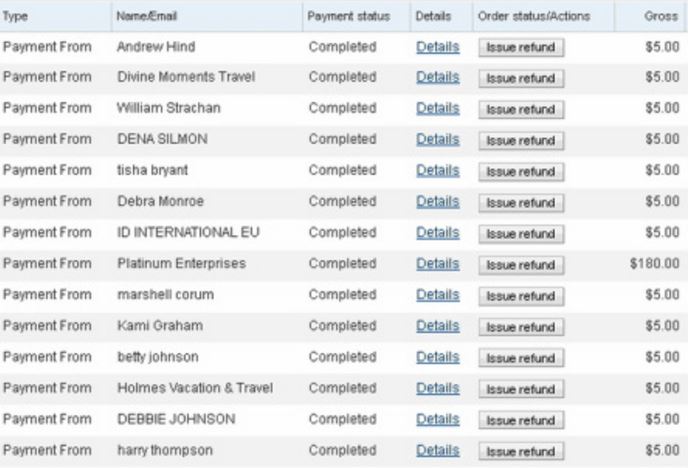The height and width of the screenshot is (468, 689).
Task: Issue refund to Andrew Hind
Action: [x=521, y=47]
